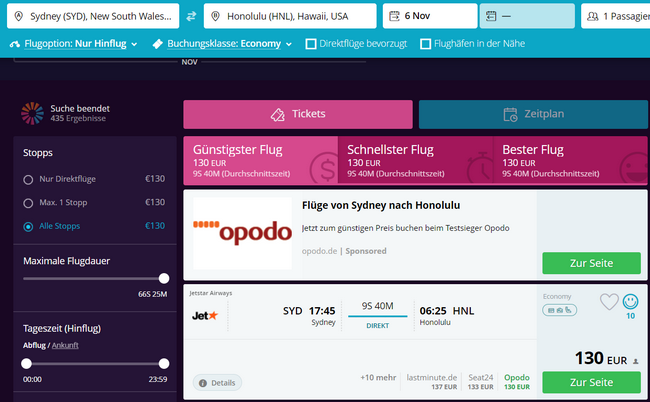The width and height of the screenshot is (650, 402).
Task: Select lastminute.de 137 EUR offer
Action: click(x=432, y=382)
